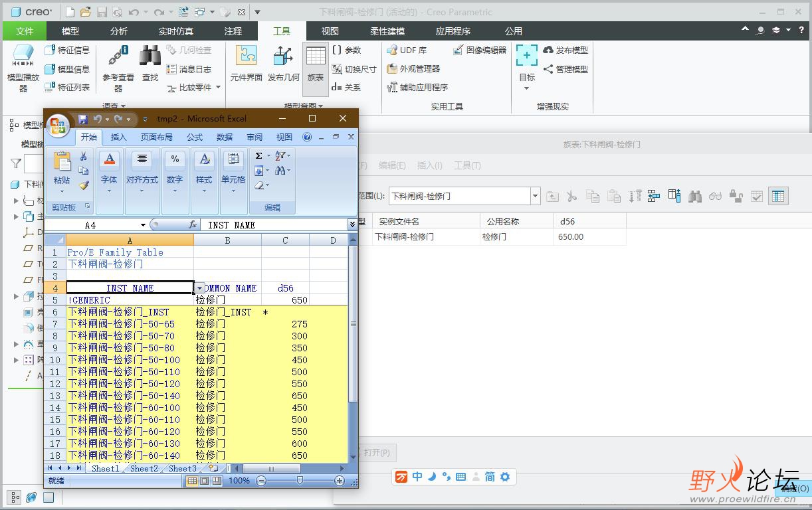The image size is (812, 510).
Task: Click 切换尺寸 switch dimensions
Action: 354,69
